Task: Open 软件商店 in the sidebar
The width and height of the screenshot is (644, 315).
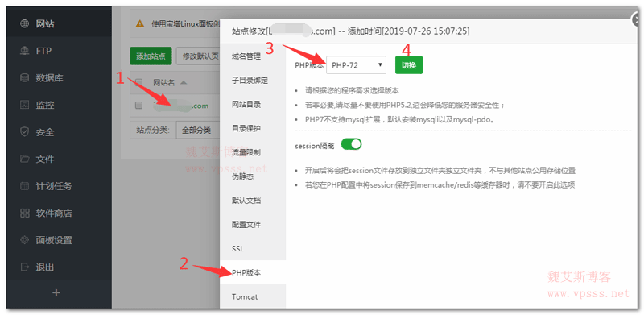Action: point(59,213)
